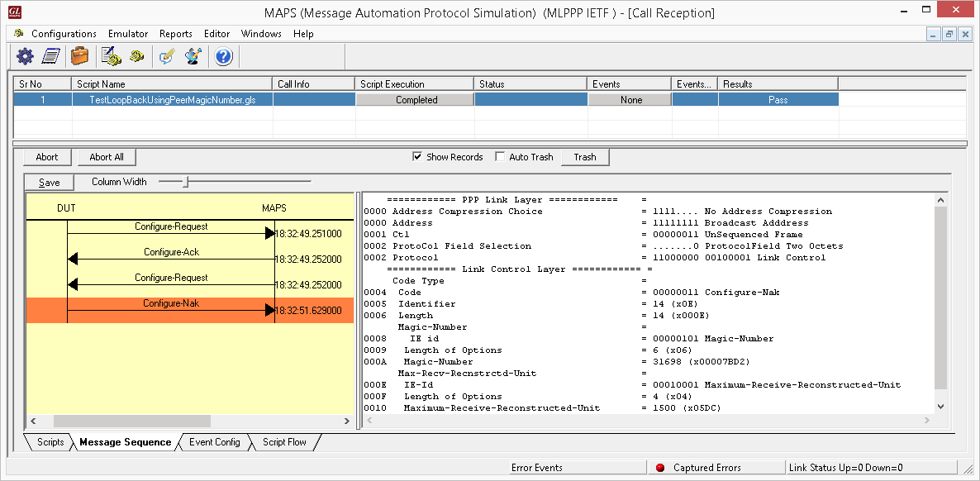980x481 pixels.
Task: Open the Emulator menu
Action: point(128,34)
